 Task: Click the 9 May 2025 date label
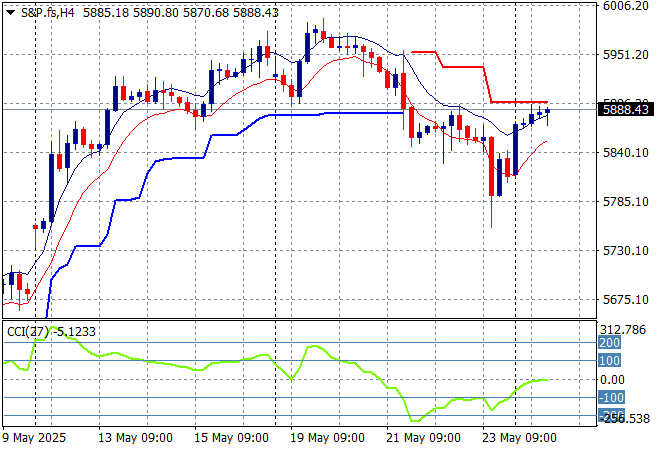coord(34,438)
